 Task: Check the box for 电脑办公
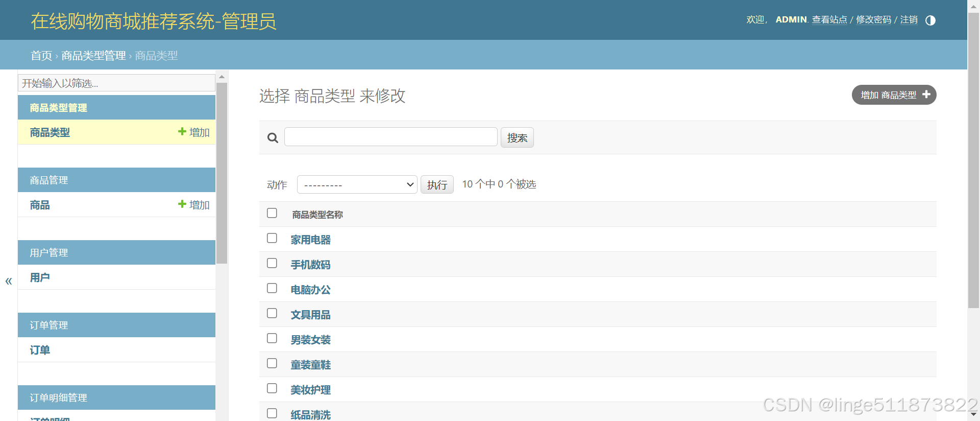pyautogui.click(x=272, y=288)
